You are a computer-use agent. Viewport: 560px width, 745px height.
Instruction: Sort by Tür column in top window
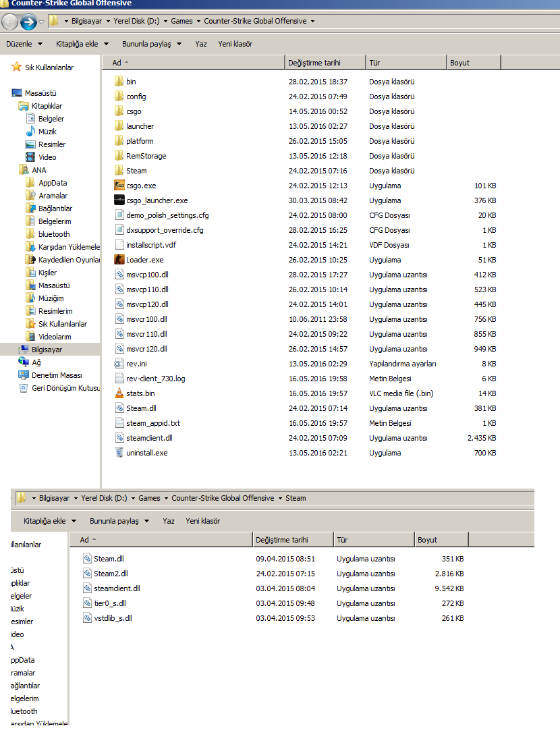click(407, 63)
